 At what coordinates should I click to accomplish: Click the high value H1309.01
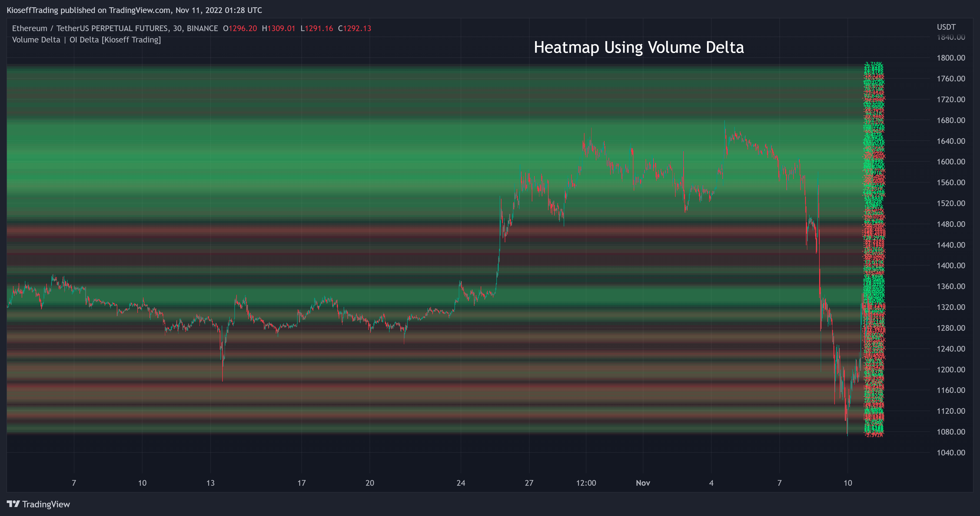278,29
